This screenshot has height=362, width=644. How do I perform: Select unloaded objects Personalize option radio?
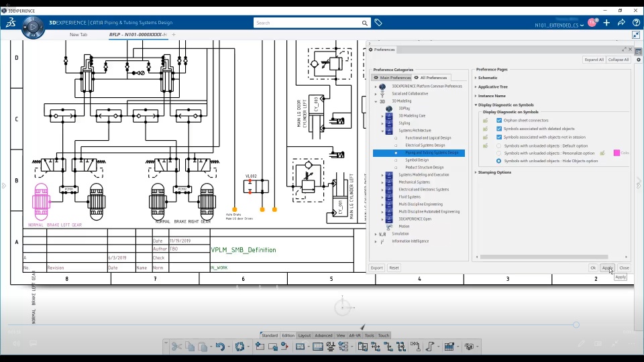[x=499, y=153]
